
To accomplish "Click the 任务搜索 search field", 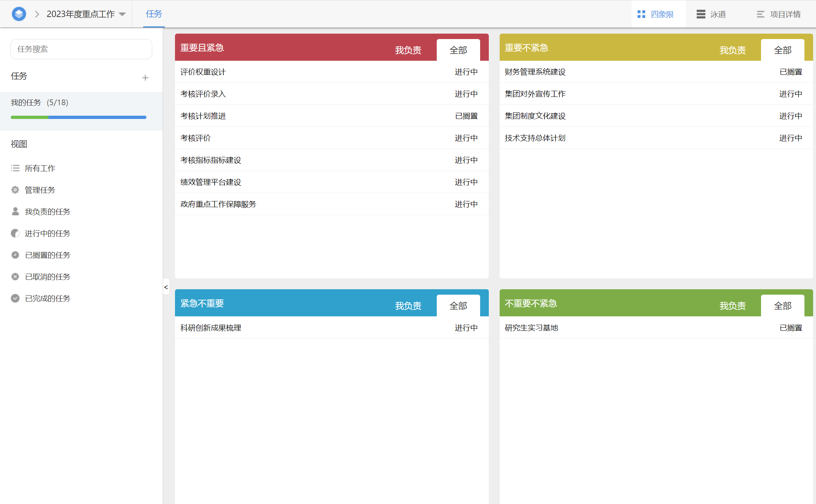I will [81, 49].
